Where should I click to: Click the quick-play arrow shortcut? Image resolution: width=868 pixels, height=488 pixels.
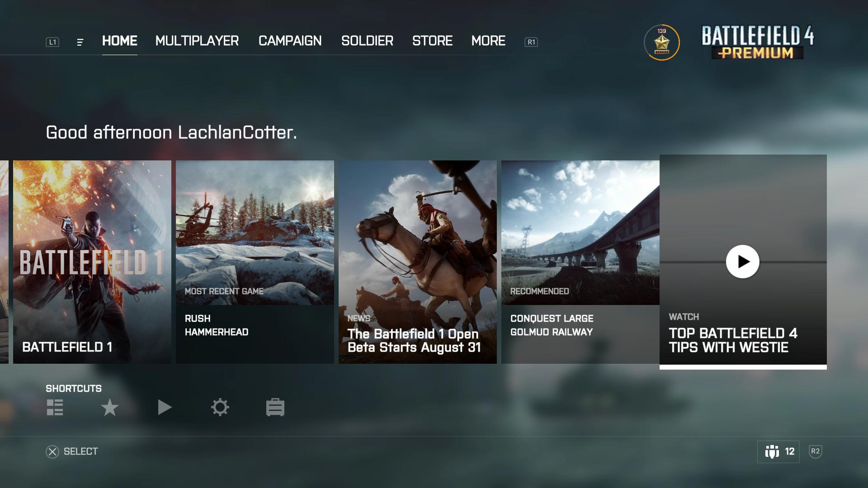tap(165, 407)
